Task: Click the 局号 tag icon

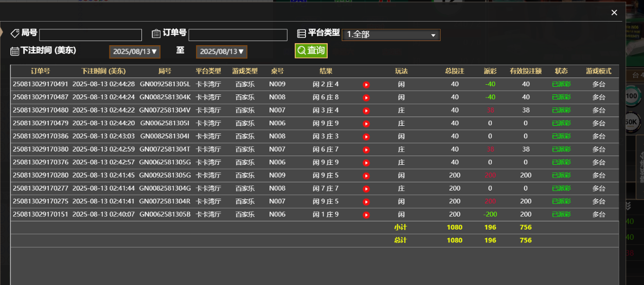Action: [x=15, y=33]
